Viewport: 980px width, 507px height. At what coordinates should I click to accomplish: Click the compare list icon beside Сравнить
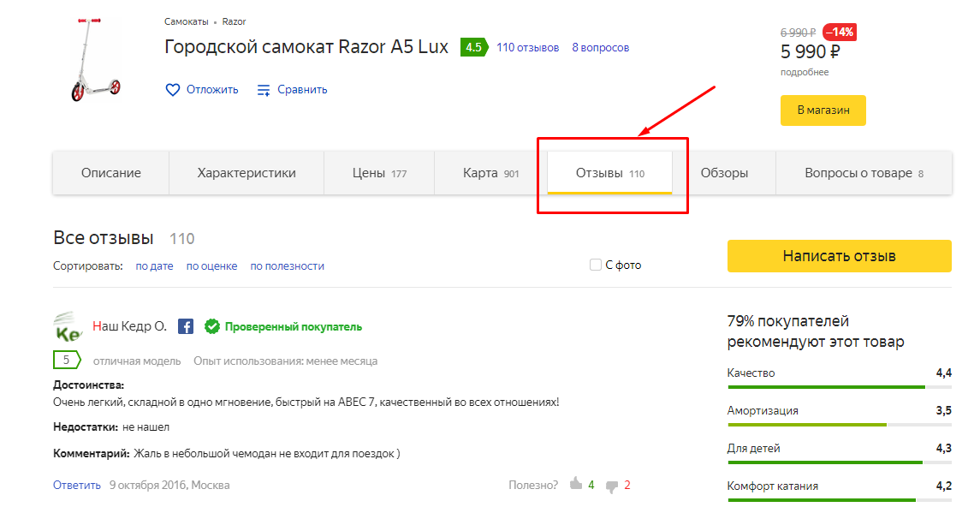coord(264,90)
